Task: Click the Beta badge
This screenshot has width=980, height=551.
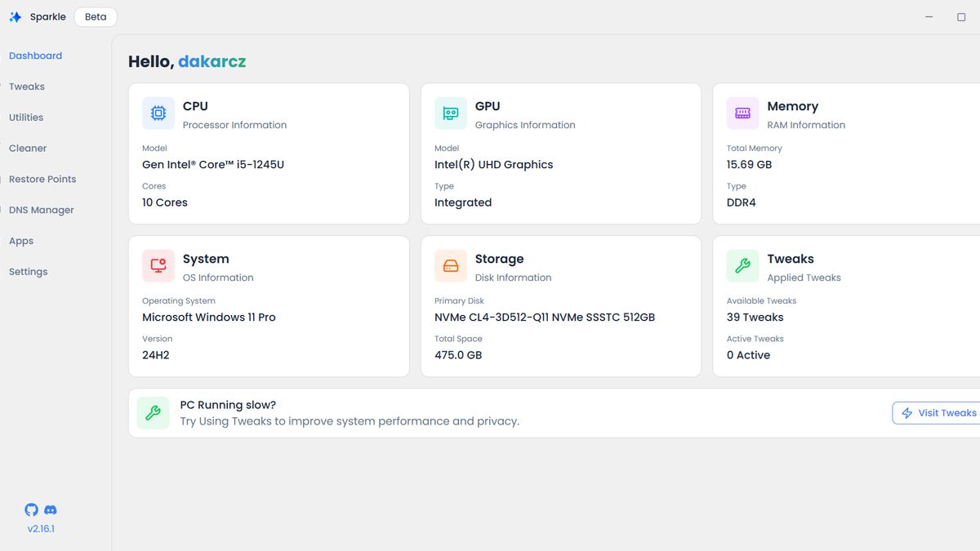Action: pyautogui.click(x=96, y=17)
